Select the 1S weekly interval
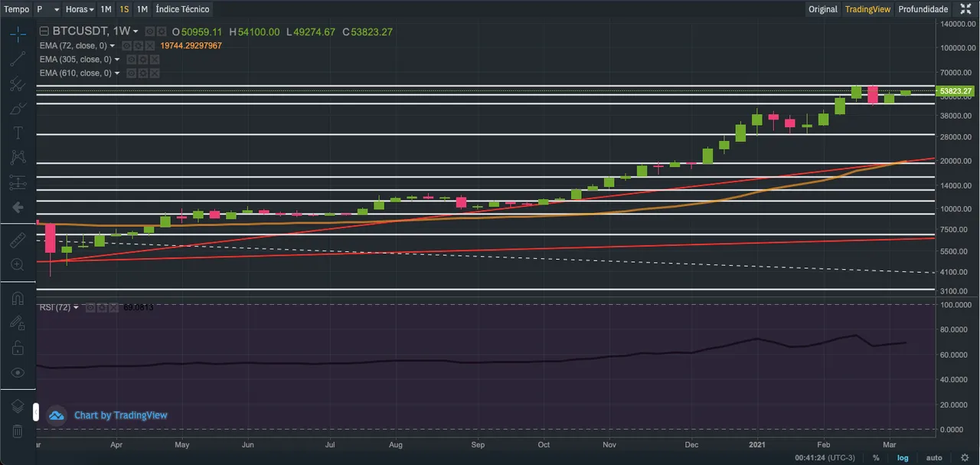 pyautogui.click(x=124, y=9)
